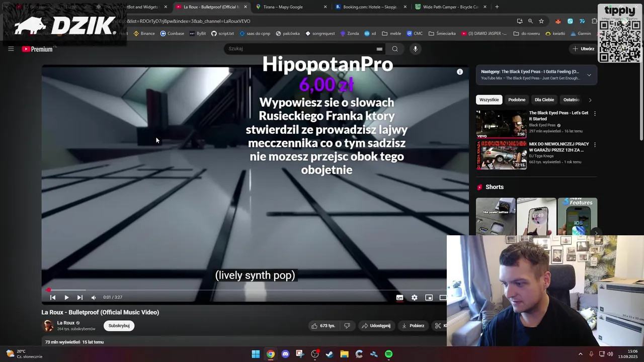
Task: Open browser zoom magnifier icon in address bar
Action: pos(530,21)
